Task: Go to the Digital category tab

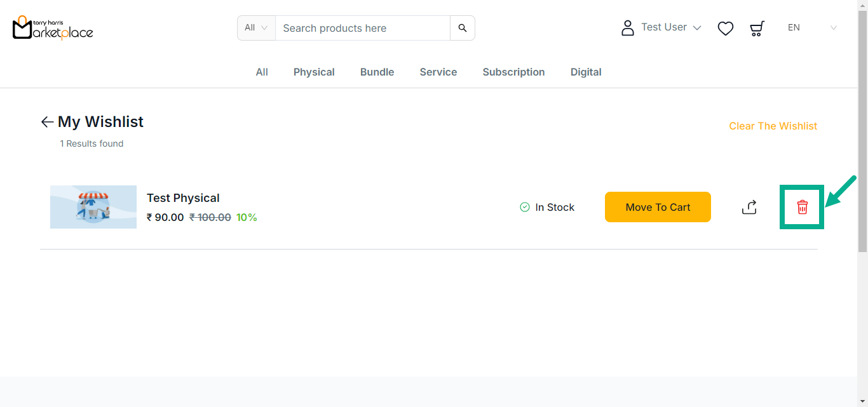Action: pyautogui.click(x=585, y=72)
